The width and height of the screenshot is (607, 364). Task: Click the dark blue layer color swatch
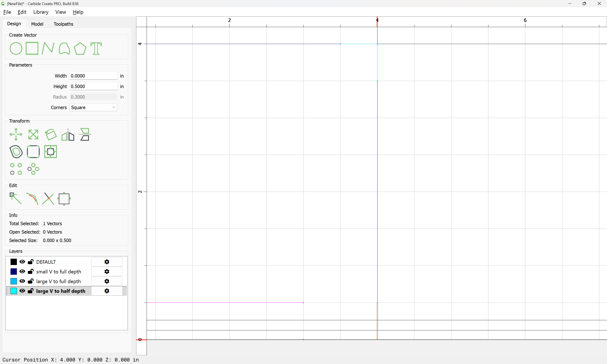point(14,272)
